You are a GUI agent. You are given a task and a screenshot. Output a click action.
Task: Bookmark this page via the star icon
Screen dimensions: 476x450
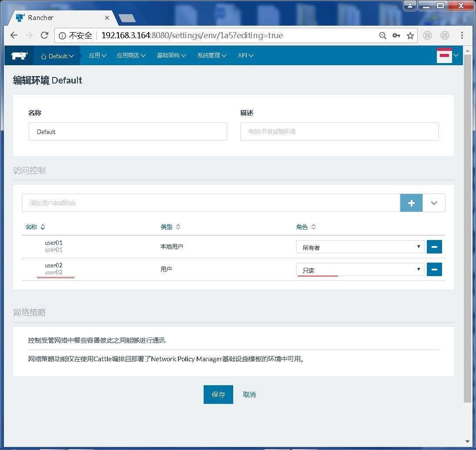pos(410,35)
